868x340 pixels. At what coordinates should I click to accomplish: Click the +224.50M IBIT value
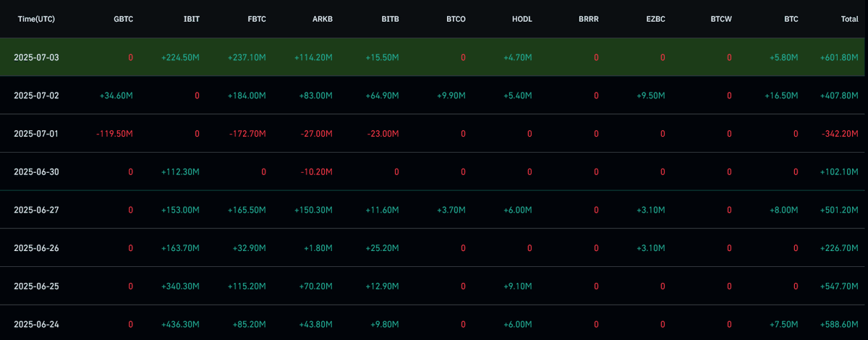click(180, 57)
